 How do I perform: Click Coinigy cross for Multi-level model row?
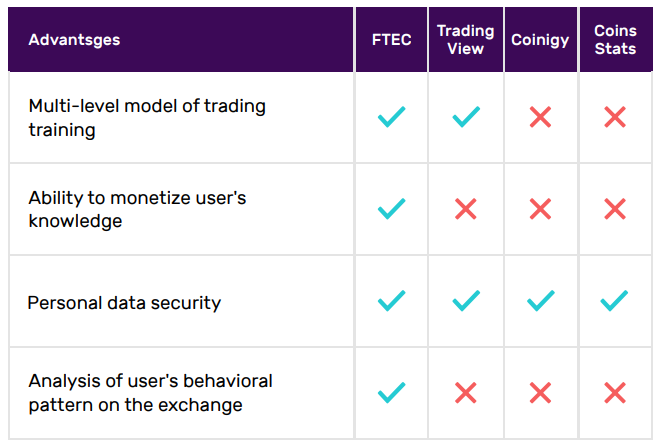pyautogui.click(x=540, y=117)
